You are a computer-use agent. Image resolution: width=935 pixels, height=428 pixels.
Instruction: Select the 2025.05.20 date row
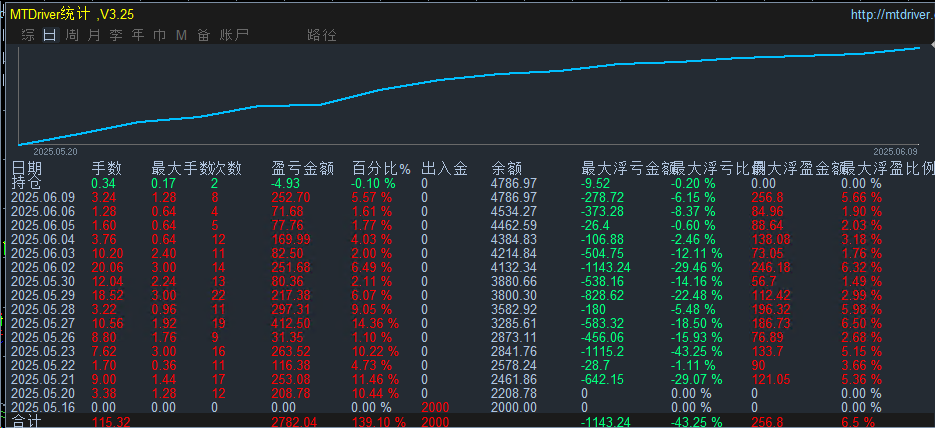(x=44, y=393)
